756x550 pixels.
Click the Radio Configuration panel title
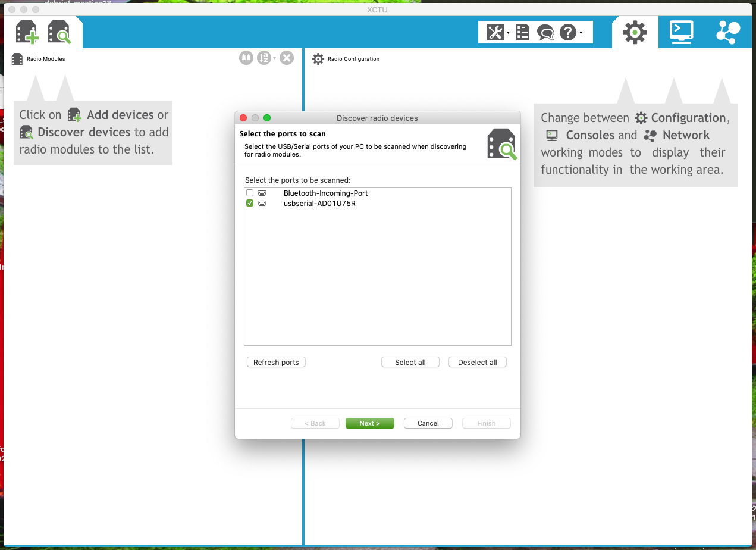point(353,59)
